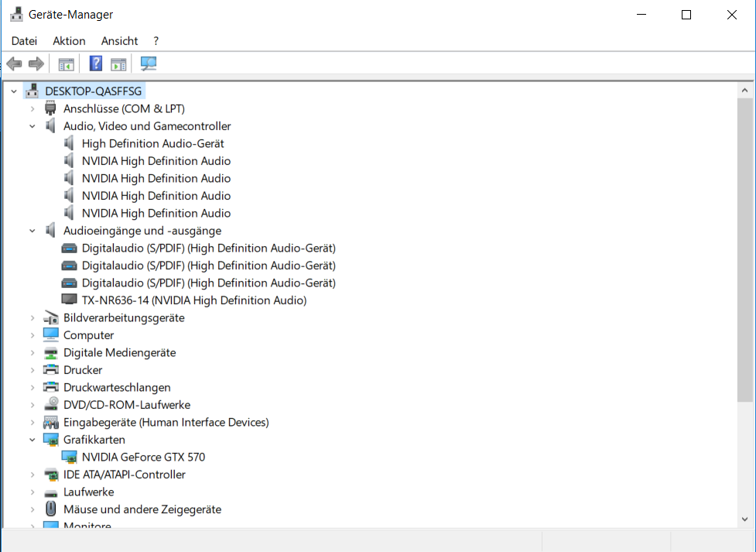The width and height of the screenshot is (756, 552).
Task: Open the Datei menu
Action: point(24,41)
